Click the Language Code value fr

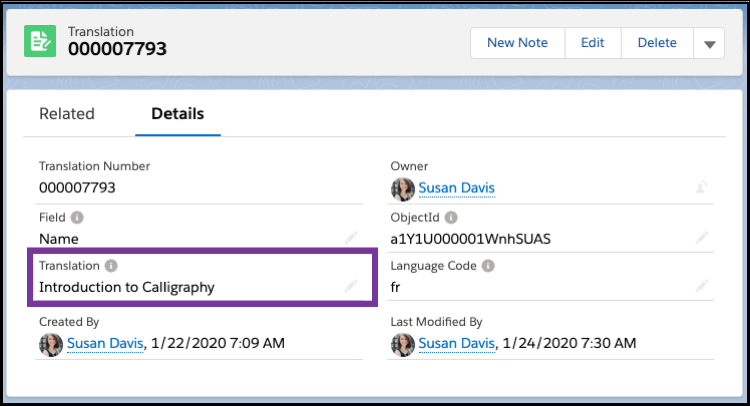point(395,287)
